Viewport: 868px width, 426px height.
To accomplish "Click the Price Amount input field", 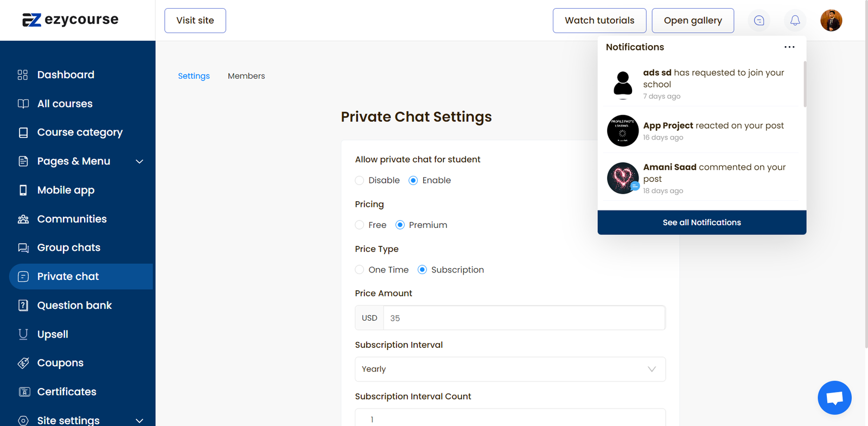I will (x=524, y=319).
